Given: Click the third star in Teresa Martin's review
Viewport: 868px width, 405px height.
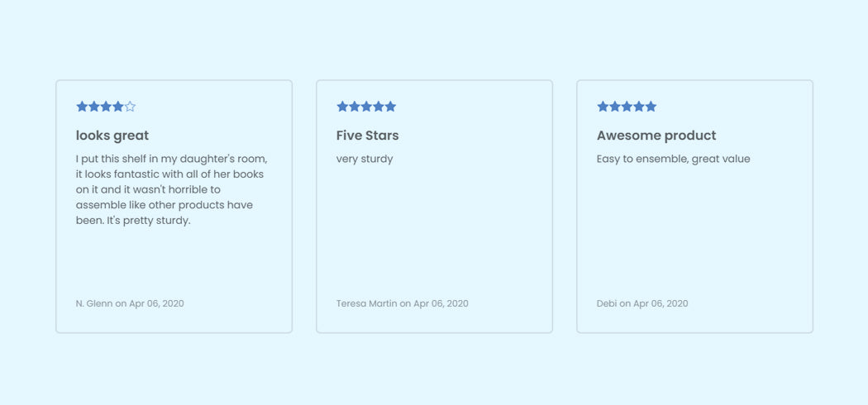Looking at the screenshot, I should click(366, 107).
